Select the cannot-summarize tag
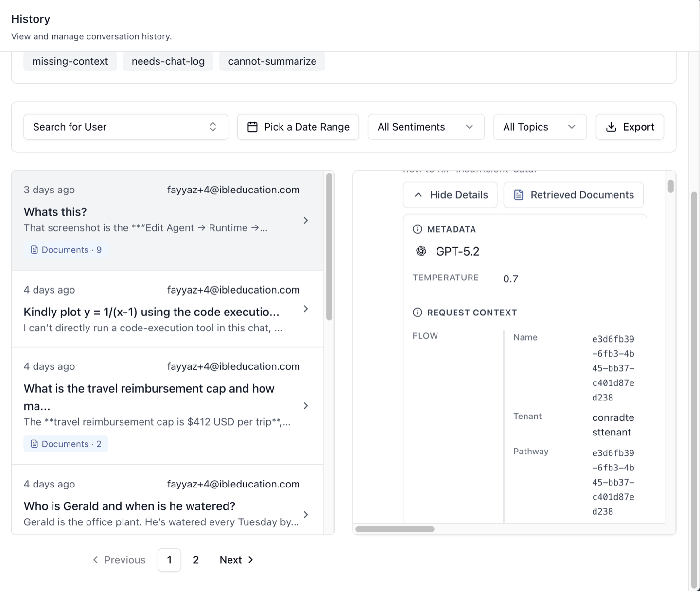Viewport: 700px width, 591px height. tap(272, 61)
